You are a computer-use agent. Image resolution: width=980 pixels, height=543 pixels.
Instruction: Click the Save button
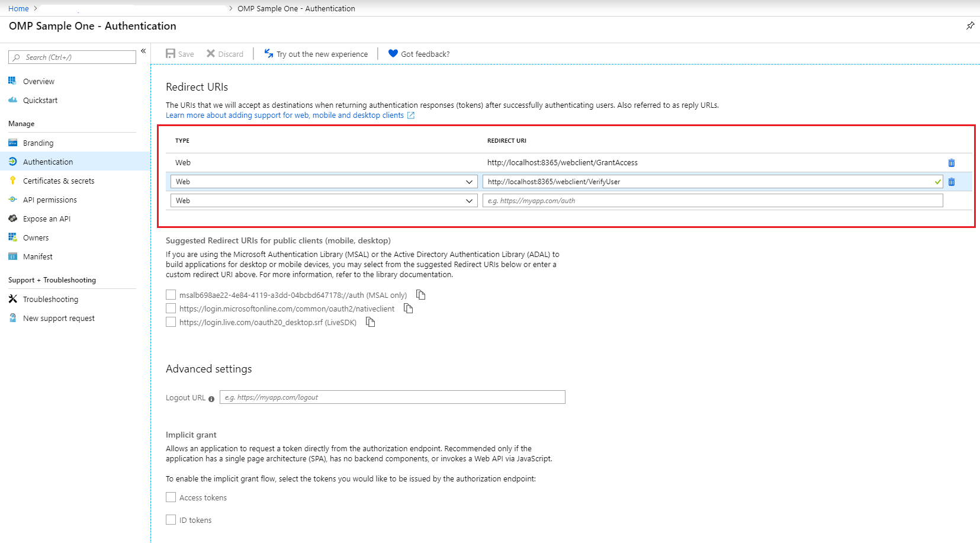180,54
